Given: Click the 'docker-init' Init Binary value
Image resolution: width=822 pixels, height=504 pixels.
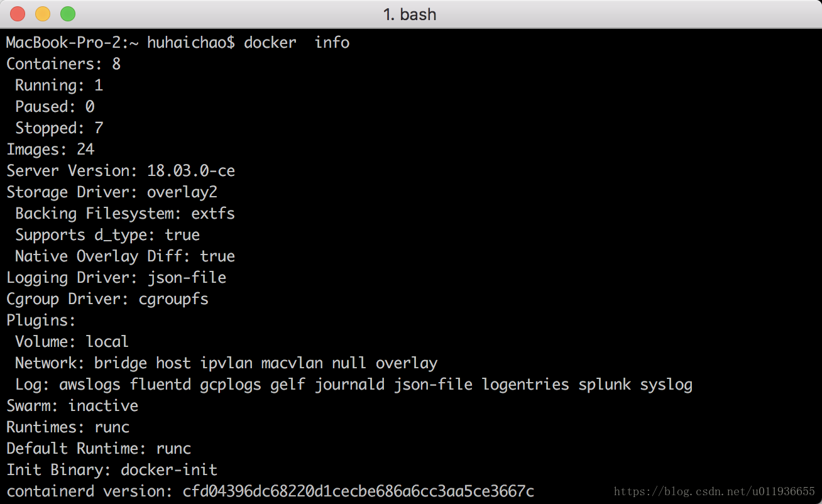Looking at the screenshot, I should [x=169, y=470].
